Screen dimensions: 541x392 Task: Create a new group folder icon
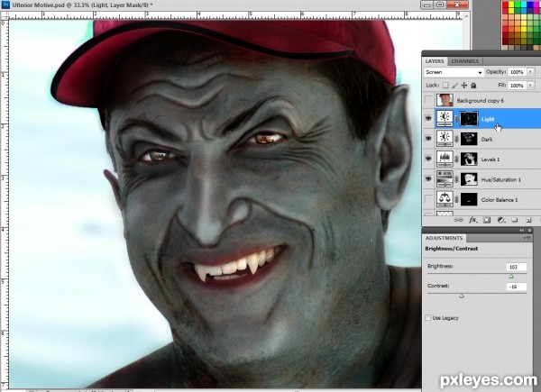click(x=515, y=220)
